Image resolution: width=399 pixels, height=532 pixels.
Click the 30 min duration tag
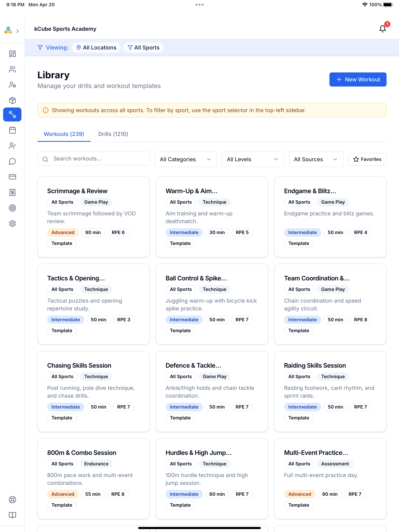tap(217, 232)
